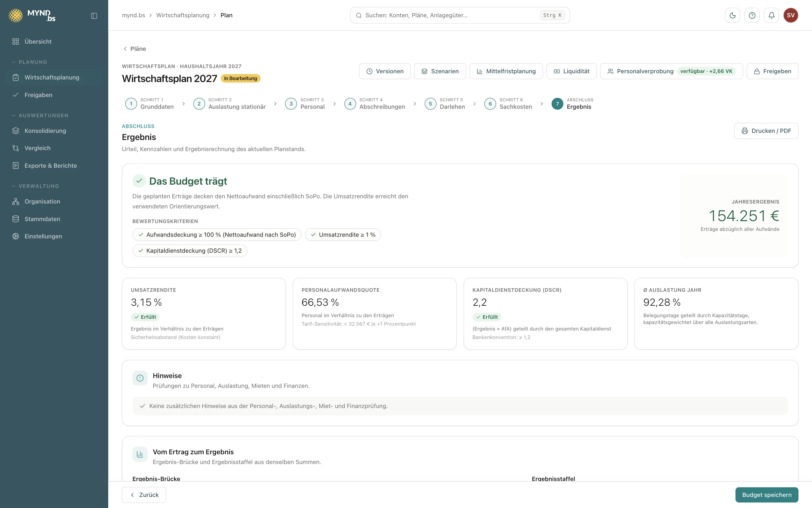Open Einstellungen in the sidebar

[x=54, y=236]
